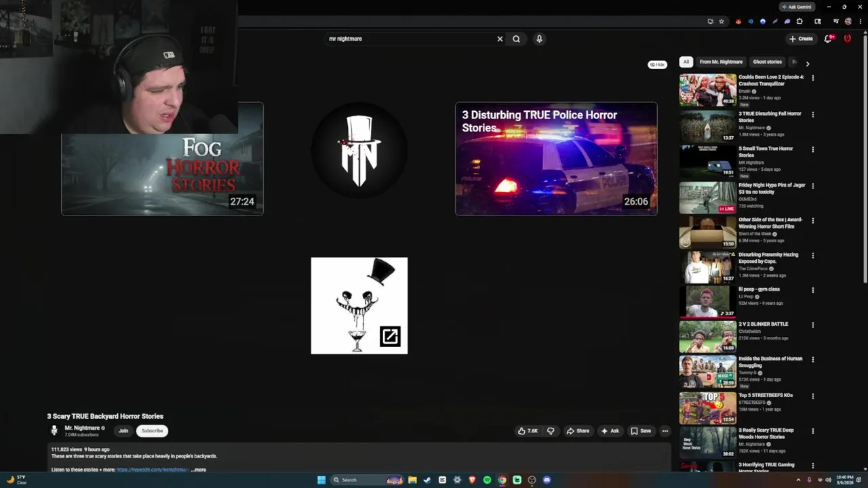
Task: Open OBS Studio from taskbar
Action: coord(532,480)
